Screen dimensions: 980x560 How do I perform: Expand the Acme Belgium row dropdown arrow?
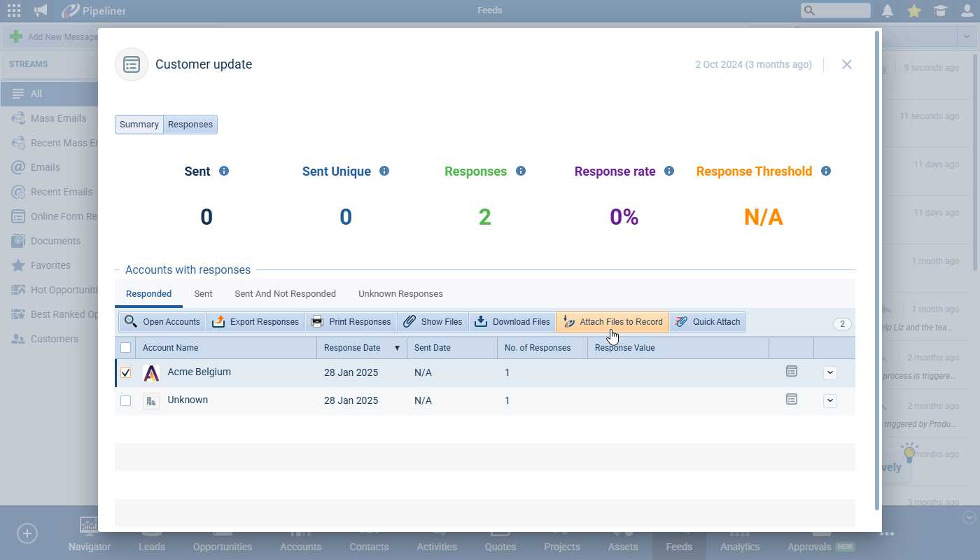[830, 373]
